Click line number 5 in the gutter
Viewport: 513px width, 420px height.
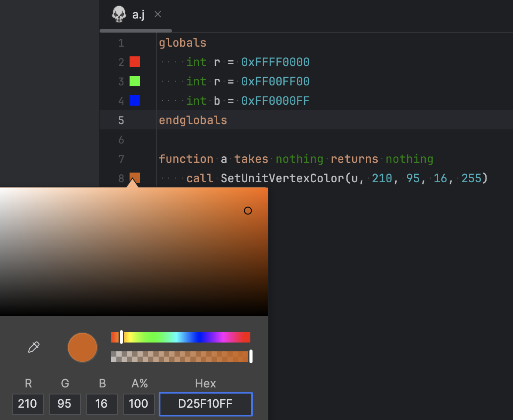coord(121,120)
